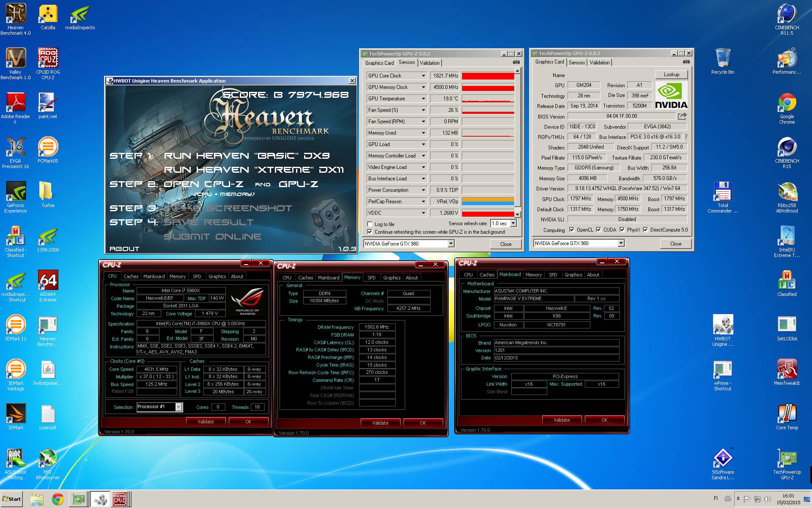Open SPD tab in CPU-Z Memory window
Viewport: 812px width, 508px height.
pos(371,278)
